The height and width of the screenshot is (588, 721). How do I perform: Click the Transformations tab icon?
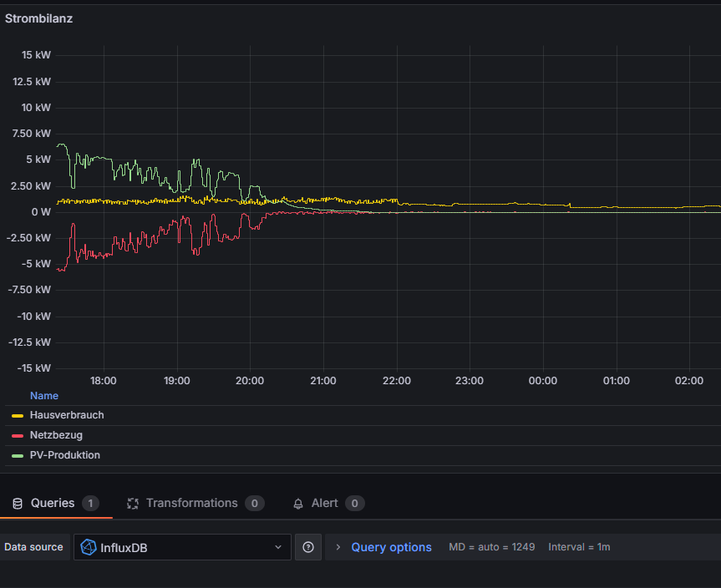click(133, 504)
